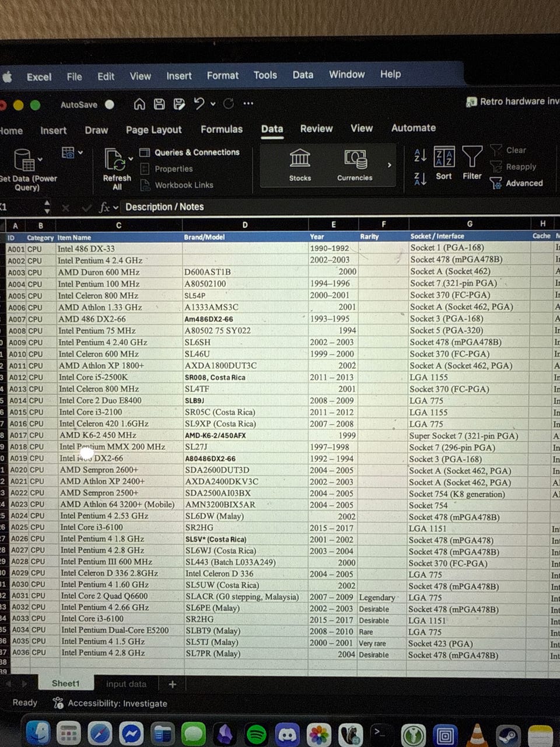Screen dimensions: 560x747
Task: Click the fx insert function icon
Action: click(x=104, y=207)
